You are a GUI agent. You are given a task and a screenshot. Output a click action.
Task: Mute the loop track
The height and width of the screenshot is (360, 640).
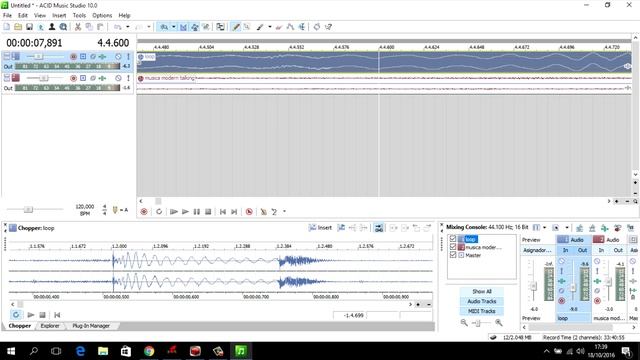(x=118, y=56)
